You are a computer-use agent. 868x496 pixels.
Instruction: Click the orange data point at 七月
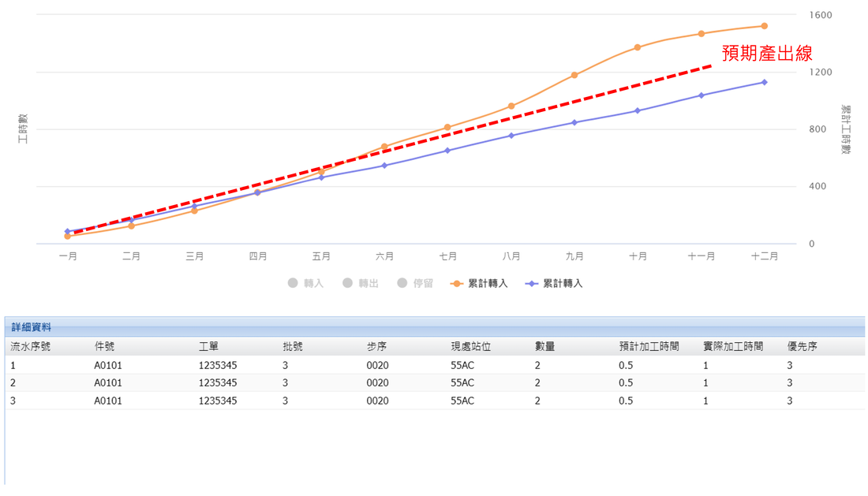[447, 127]
